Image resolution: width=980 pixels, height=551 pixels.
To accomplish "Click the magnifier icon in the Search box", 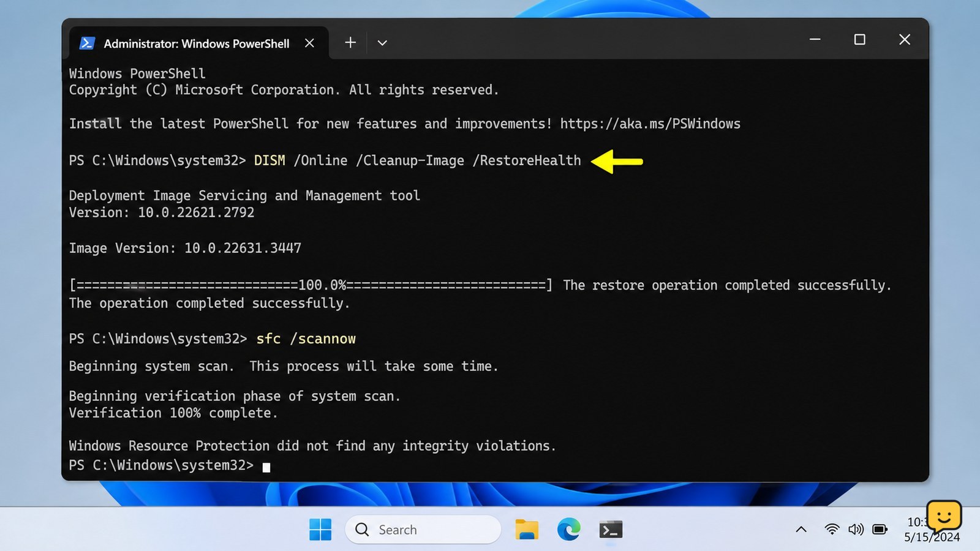I will [362, 530].
